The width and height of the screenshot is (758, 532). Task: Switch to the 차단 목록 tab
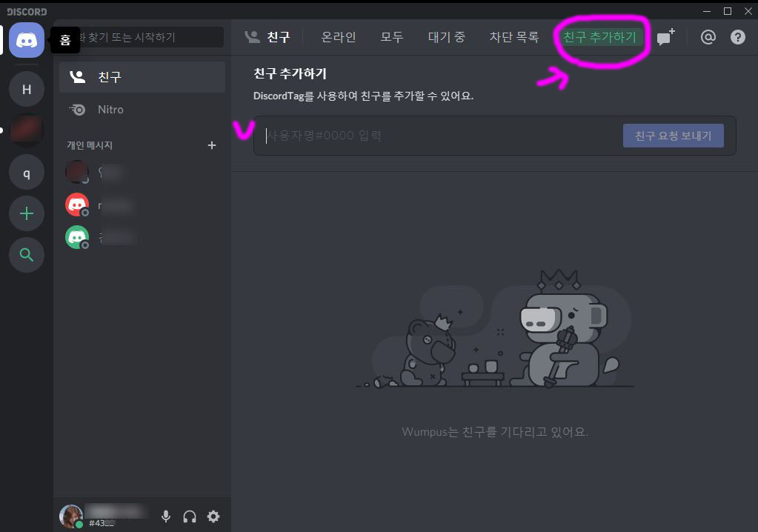514,37
